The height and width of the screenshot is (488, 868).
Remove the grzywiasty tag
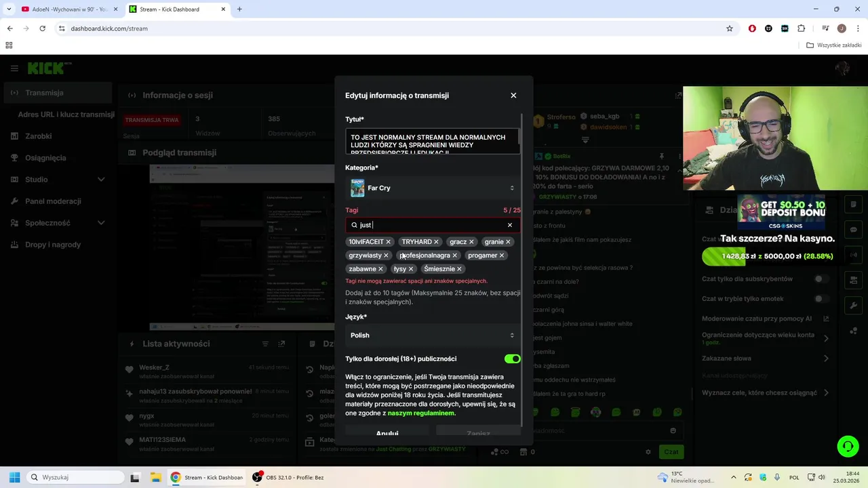coord(386,256)
